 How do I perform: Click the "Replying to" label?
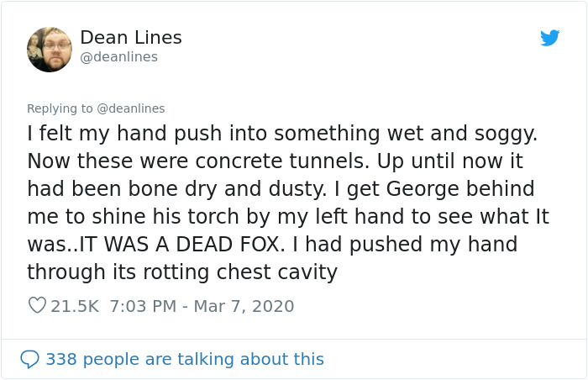pyautogui.click(x=60, y=108)
